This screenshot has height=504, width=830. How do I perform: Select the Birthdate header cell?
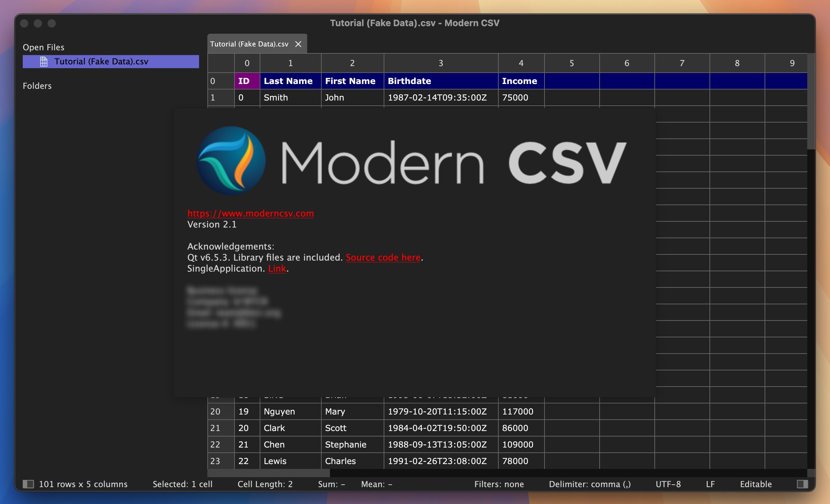tap(441, 81)
